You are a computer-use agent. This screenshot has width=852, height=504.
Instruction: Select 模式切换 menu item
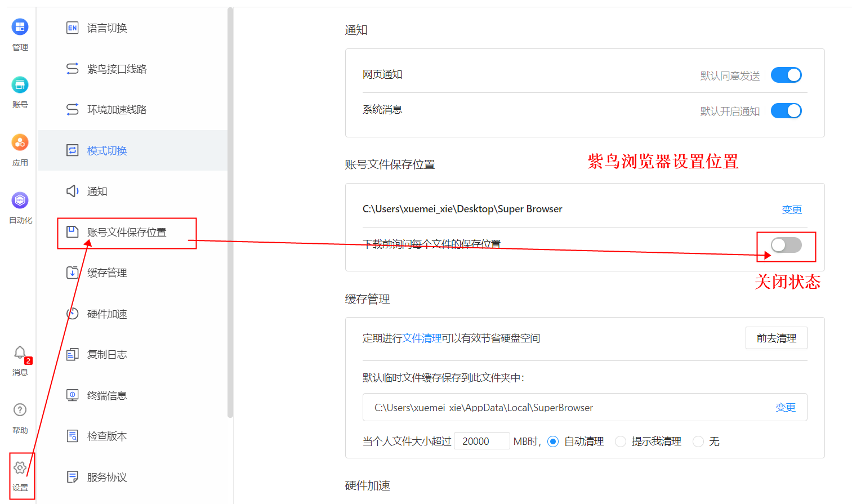133,150
